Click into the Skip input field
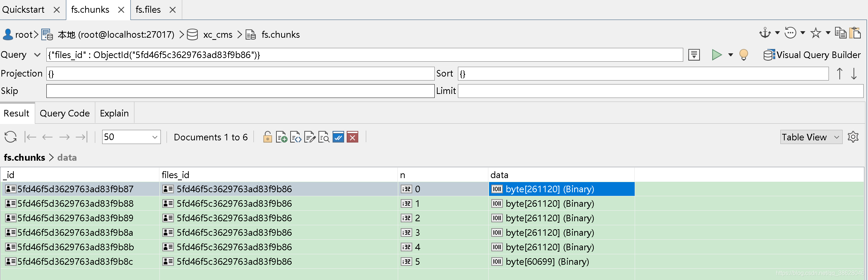The height and width of the screenshot is (280, 868). point(241,91)
